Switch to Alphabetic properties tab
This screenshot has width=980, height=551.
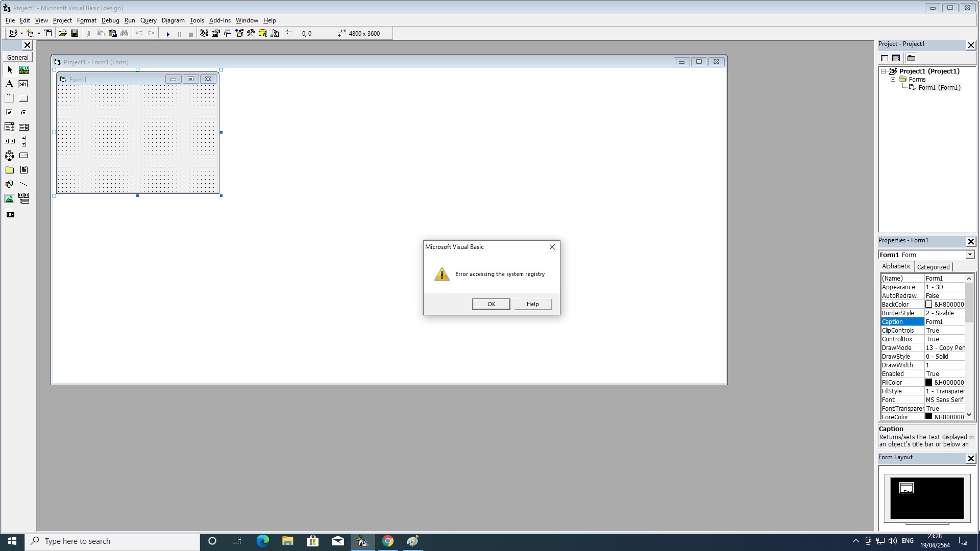click(896, 266)
